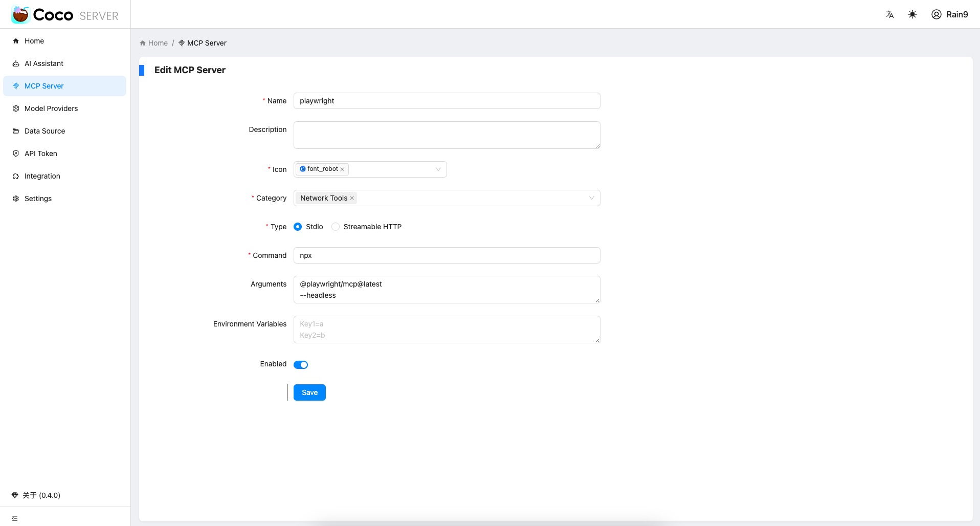980x526 pixels.
Task: Click the Coco Server logo
Action: [x=65, y=15]
